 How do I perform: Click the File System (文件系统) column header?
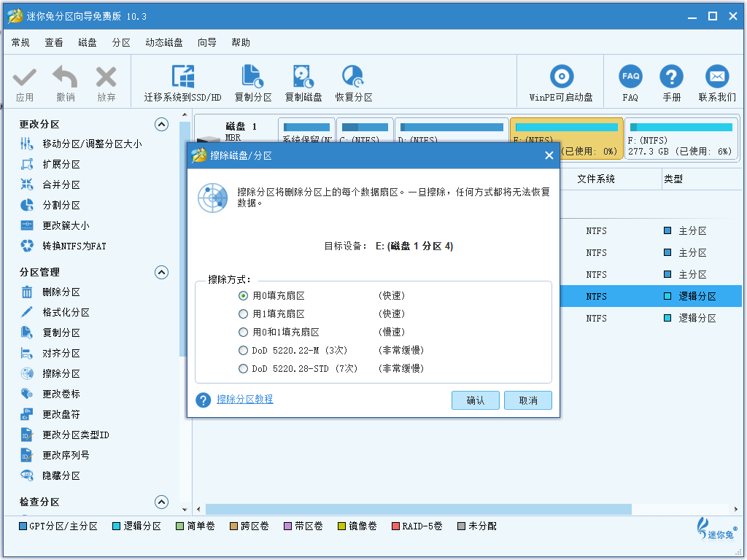coord(596,179)
